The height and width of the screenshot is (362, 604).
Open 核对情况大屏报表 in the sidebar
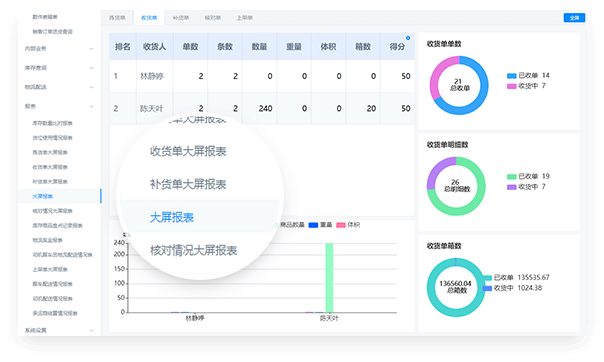(52, 211)
